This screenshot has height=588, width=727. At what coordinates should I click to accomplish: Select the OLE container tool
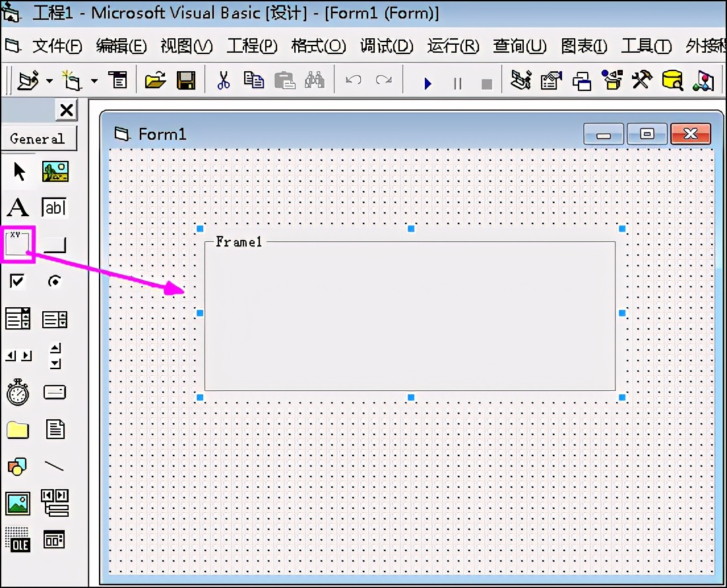18,540
